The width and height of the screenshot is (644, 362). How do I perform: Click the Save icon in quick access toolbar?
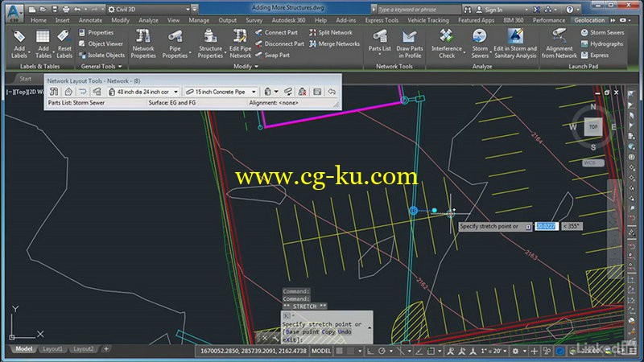click(55, 9)
